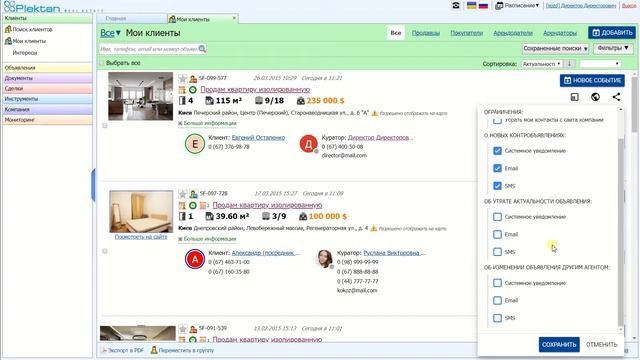Switch language with the Russian flag

[x=483, y=5]
